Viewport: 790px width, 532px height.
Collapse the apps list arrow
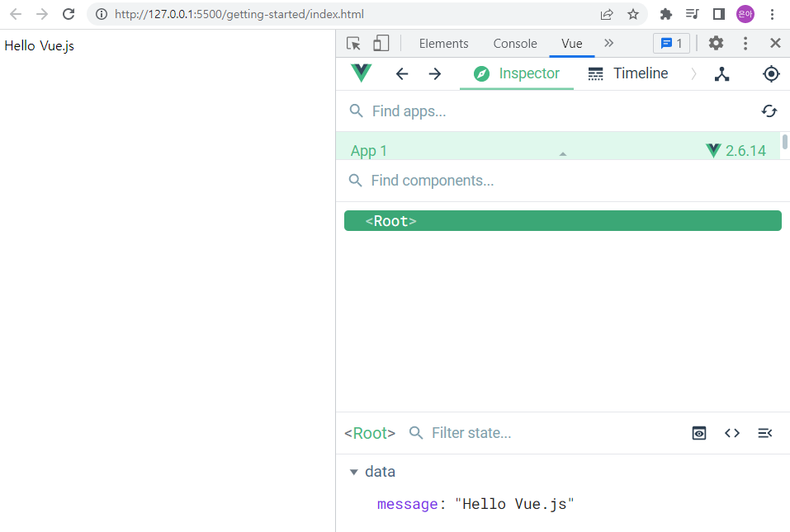point(563,154)
